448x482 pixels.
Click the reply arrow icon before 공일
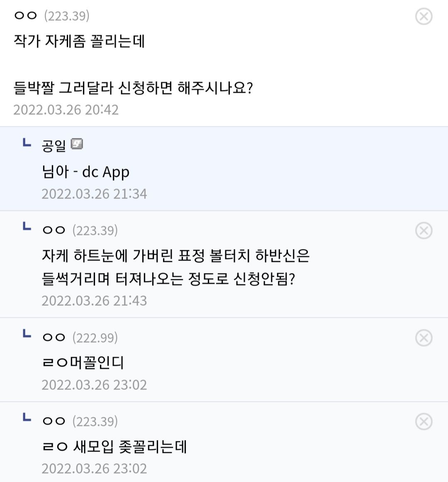[x=27, y=143]
